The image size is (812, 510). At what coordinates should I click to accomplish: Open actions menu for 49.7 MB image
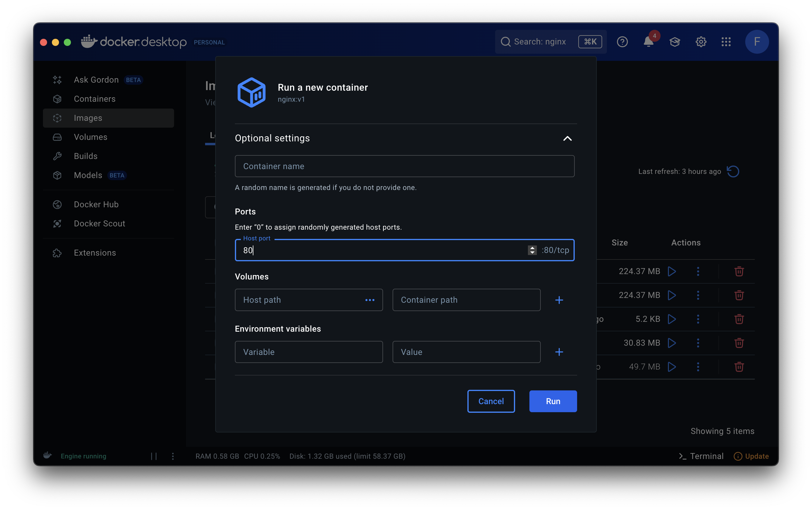[x=698, y=367]
